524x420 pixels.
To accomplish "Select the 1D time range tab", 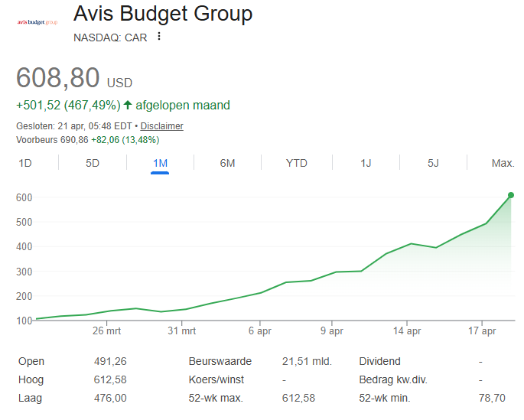I will (25, 163).
